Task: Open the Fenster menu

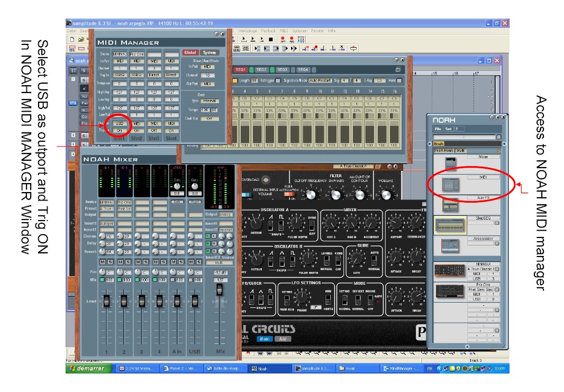Action: pos(317,31)
